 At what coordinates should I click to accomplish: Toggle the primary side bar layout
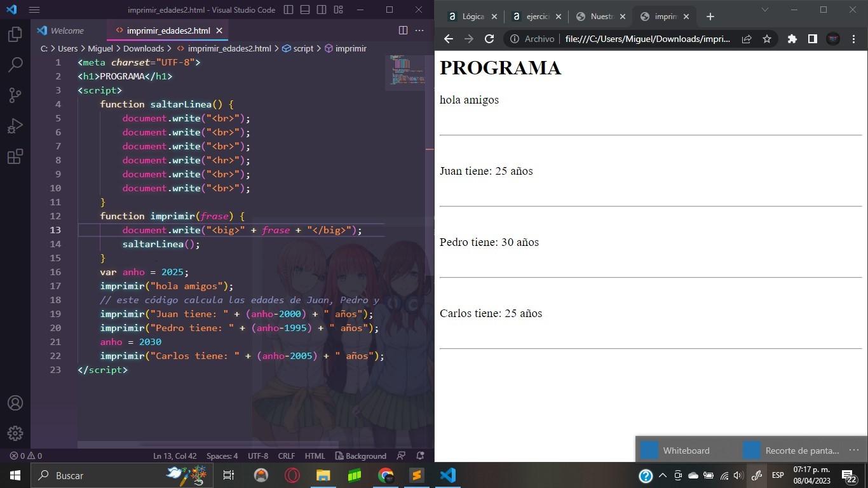[288, 10]
